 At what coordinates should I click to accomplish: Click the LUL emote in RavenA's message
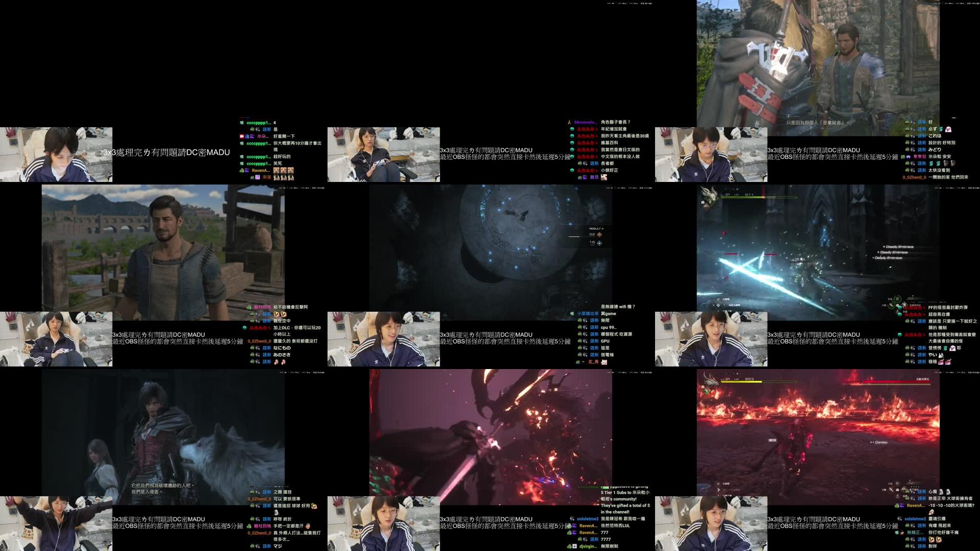click(x=628, y=526)
